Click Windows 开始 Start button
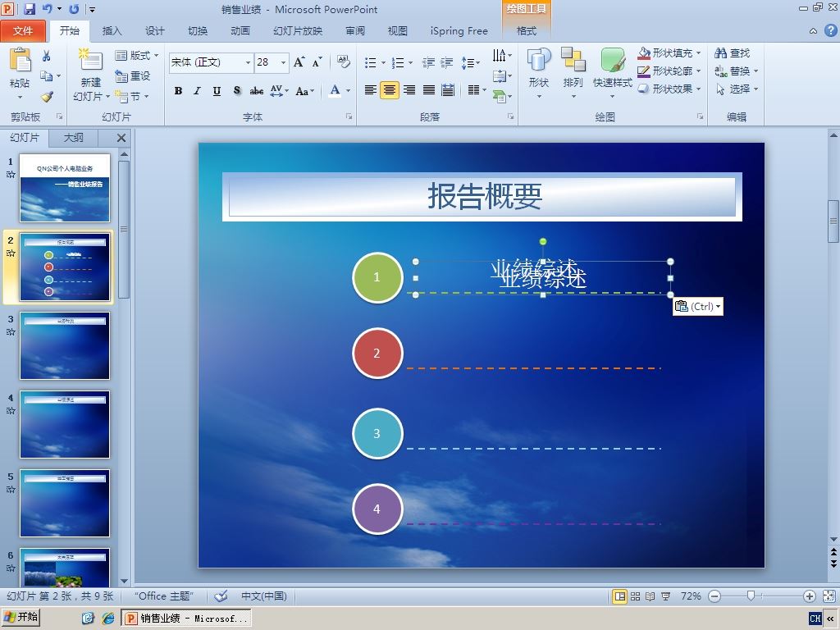Image resolution: width=840 pixels, height=630 pixels. tap(21, 617)
